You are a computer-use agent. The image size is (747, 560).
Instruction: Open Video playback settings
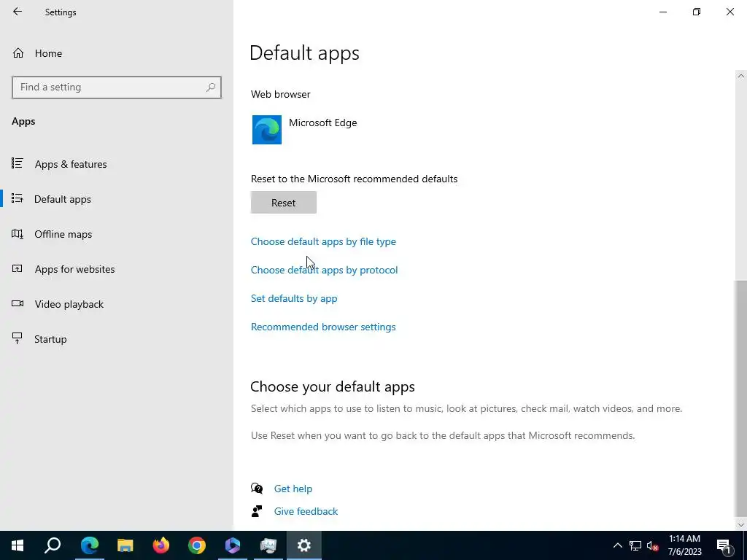coord(69,304)
